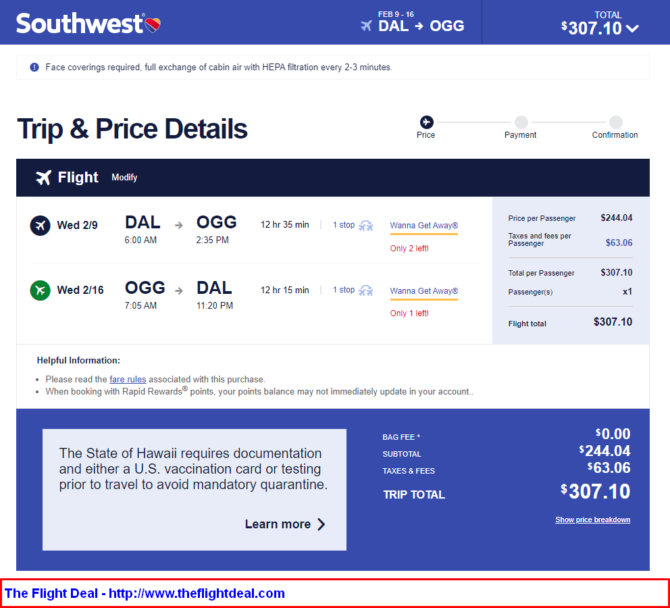Select the Confirmation step circle

pos(615,122)
